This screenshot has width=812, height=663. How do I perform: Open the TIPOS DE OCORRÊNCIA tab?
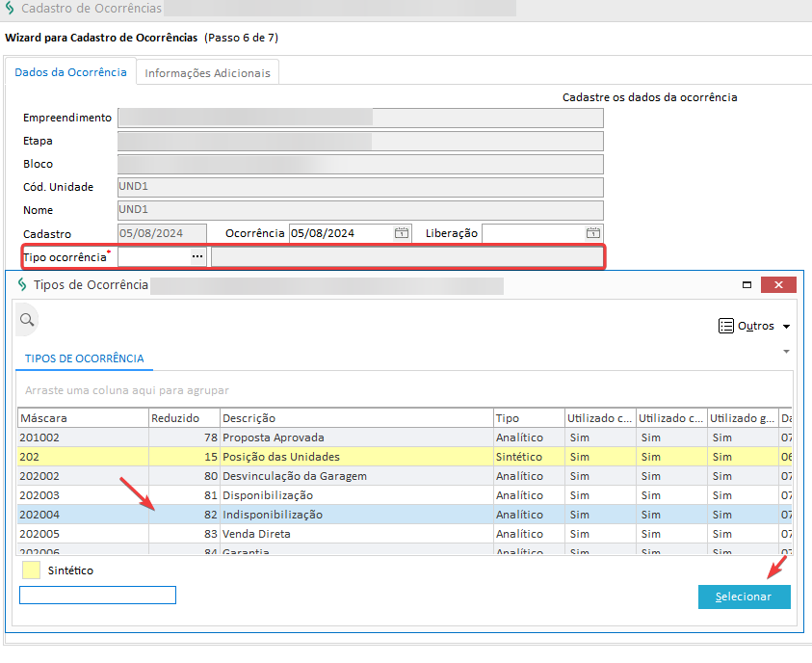pos(84,358)
